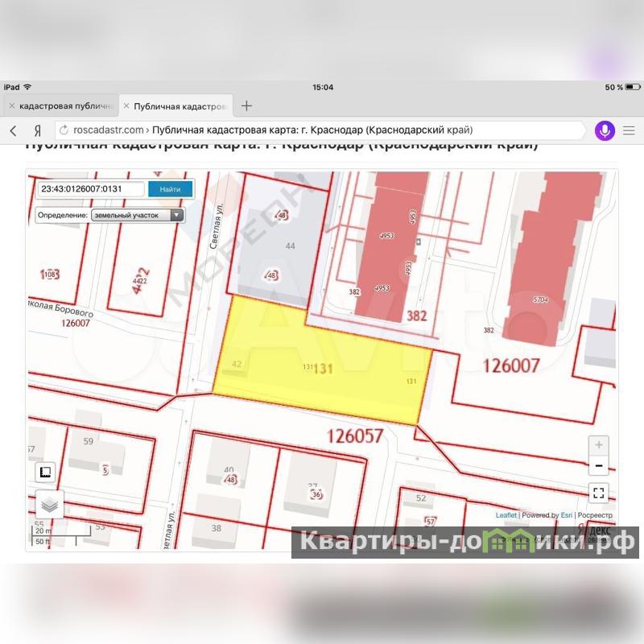The image size is (644, 644).
Task: Zoom in on the cadastral map
Action: click(x=597, y=444)
